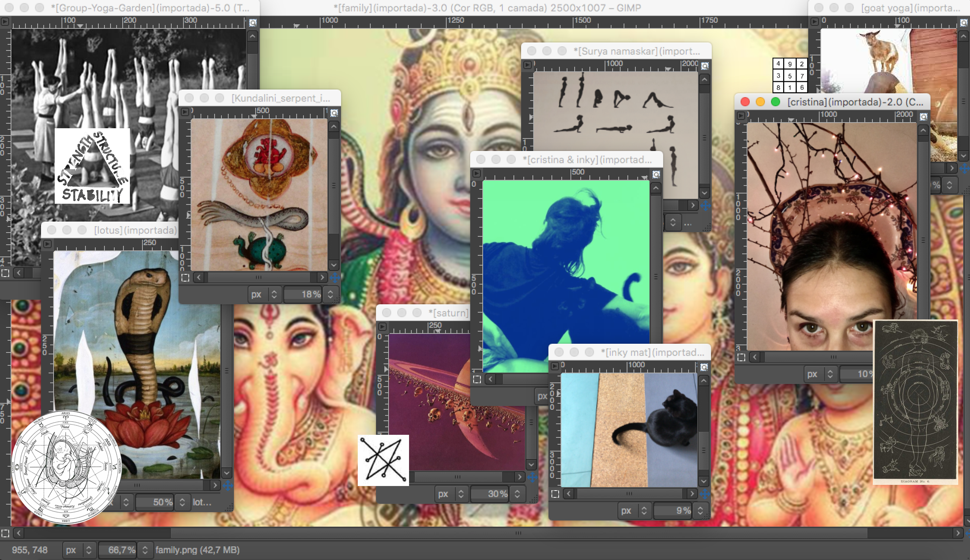
Task: Click zoom-on-resize icon in Group-Yoga-Garden window
Action: [x=253, y=23]
